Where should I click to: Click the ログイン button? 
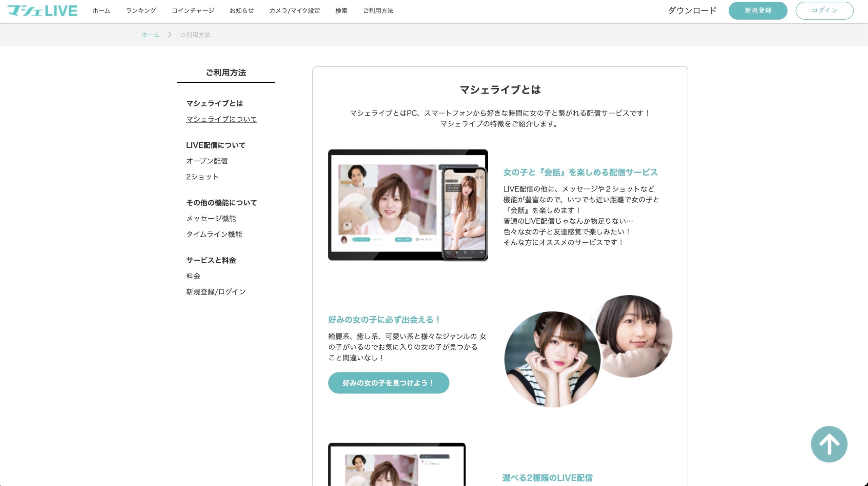(824, 11)
